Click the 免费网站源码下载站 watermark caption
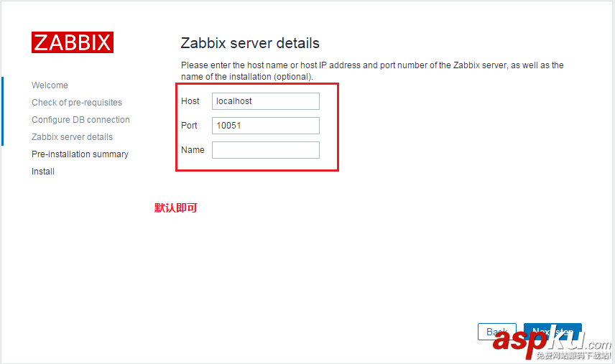This screenshot has width=615, height=364. 573,356
